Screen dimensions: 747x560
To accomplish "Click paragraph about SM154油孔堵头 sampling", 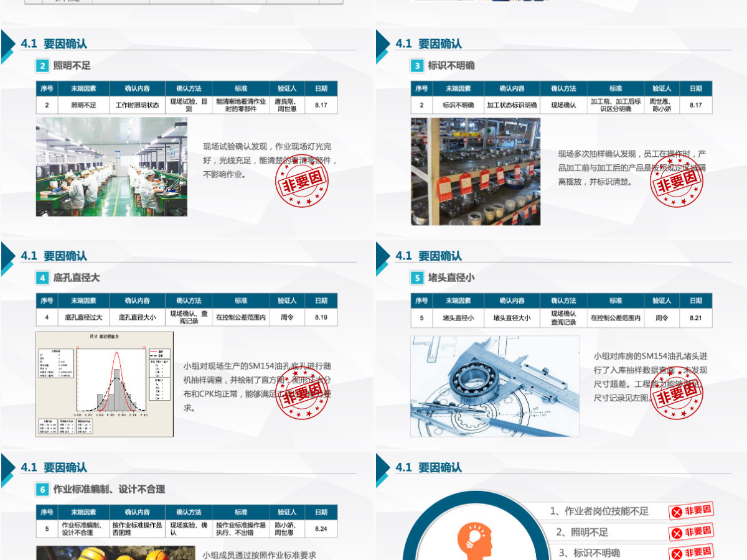I will (x=651, y=377).
